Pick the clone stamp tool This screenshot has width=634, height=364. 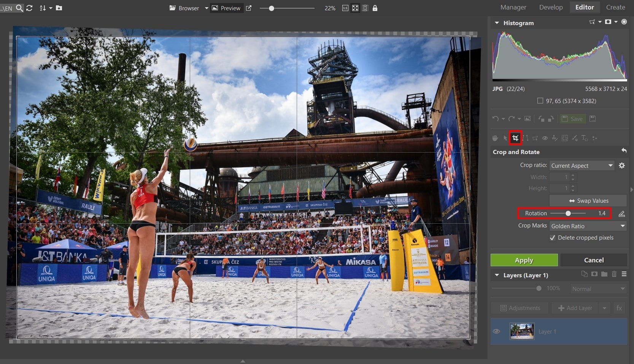(555, 138)
